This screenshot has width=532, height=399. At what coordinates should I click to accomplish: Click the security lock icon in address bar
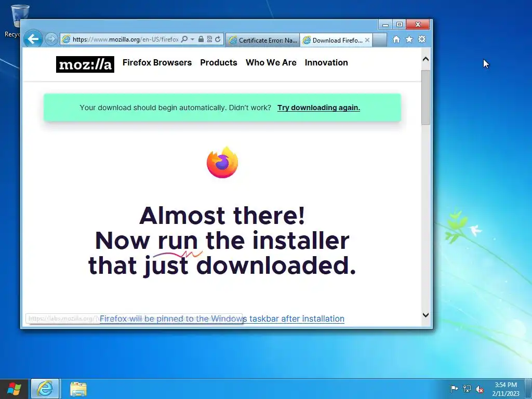tap(201, 39)
